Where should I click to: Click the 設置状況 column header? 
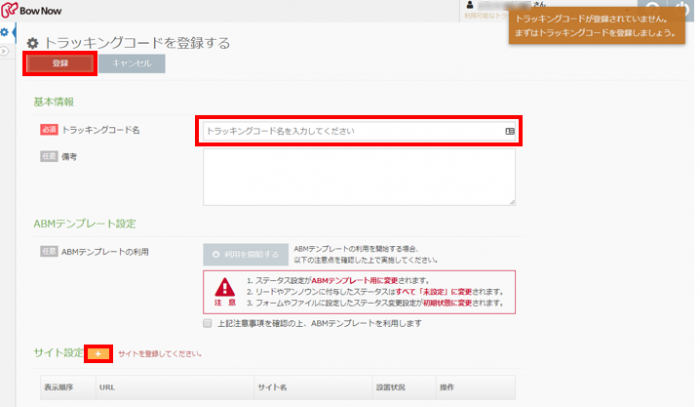[x=391, y=386]
